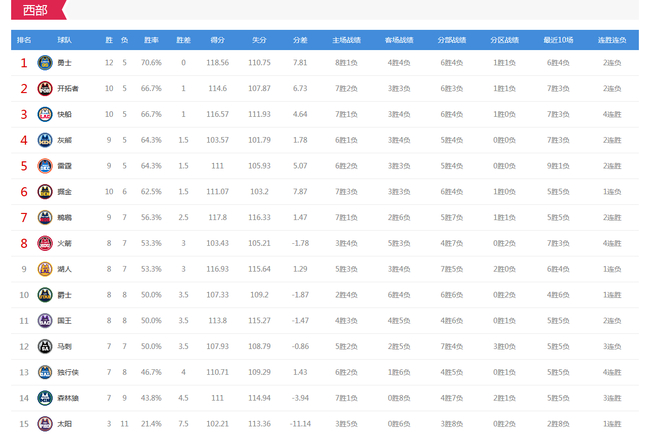Image resolution: width=650 pixels, height=436 pixels.
Task: Click the 爵士 (Jazz) team logo
Action: click(x=45, y=295)
